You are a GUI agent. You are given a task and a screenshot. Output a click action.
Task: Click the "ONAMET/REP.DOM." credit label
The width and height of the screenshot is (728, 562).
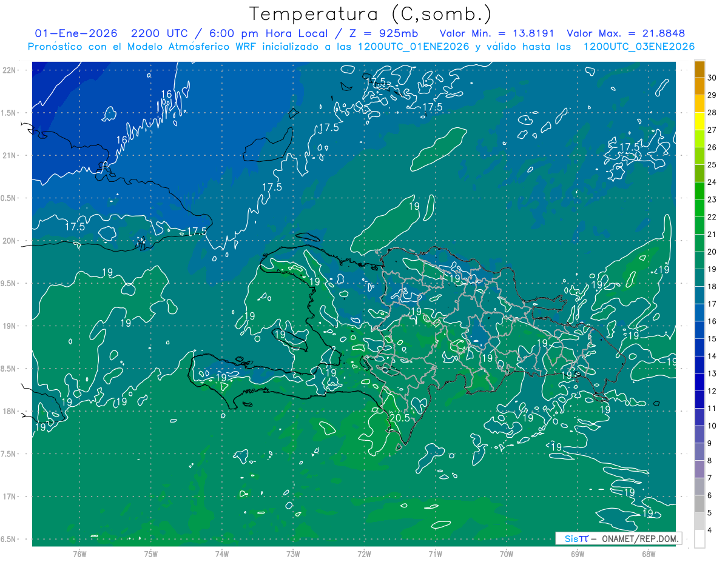click(x=639, y=538)
